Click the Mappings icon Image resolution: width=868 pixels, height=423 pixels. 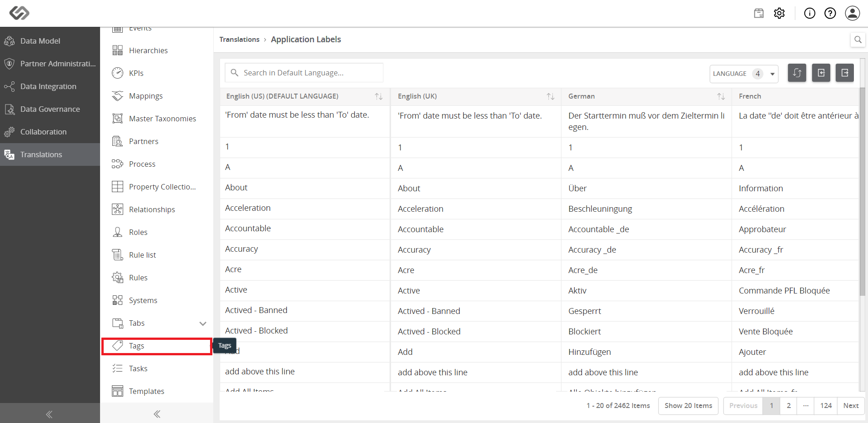point(117,96)
